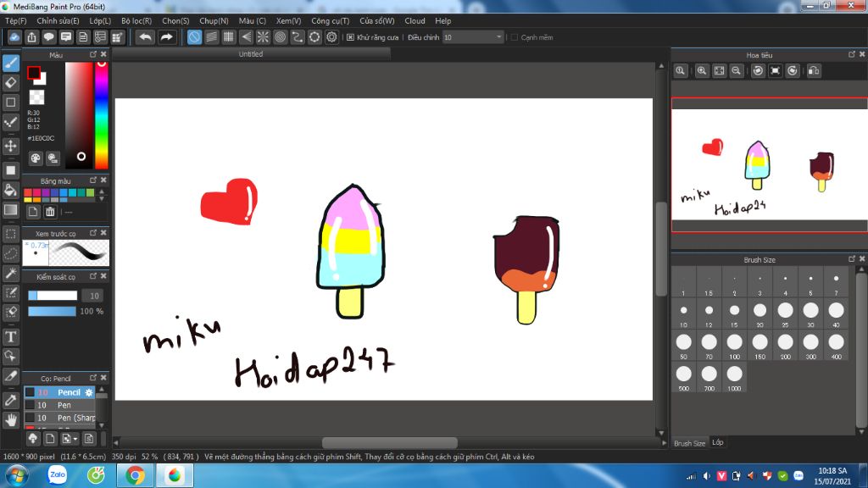Image resolution: width=868 pixels, height=488 pixels.
Task: Open Chrome from taskbar
Action: pyautogui.click(x=135, y=475)
